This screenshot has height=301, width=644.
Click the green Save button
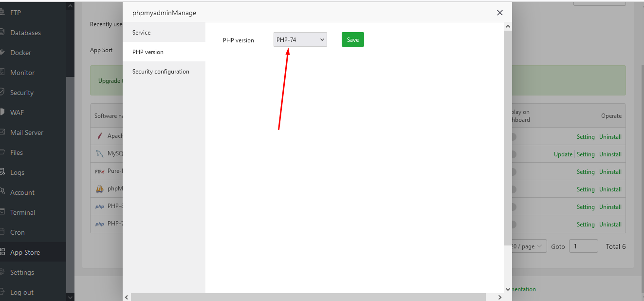click(x=353, y=40)
